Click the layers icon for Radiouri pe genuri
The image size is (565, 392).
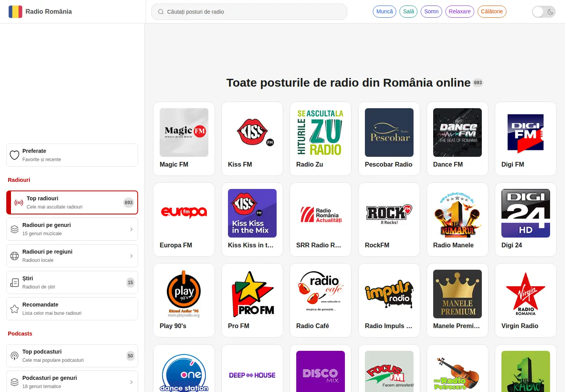click(x=15, y=229)
